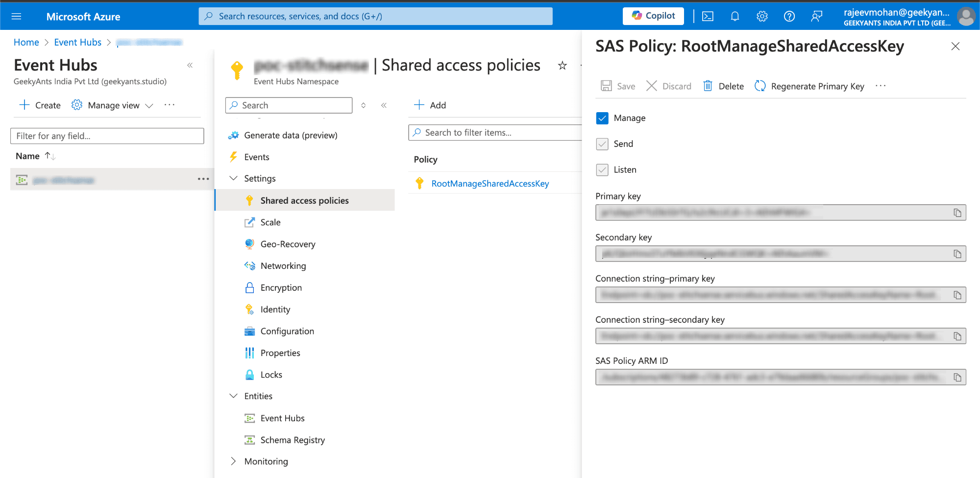Copy the Connection string–primary key

point(957,295)
